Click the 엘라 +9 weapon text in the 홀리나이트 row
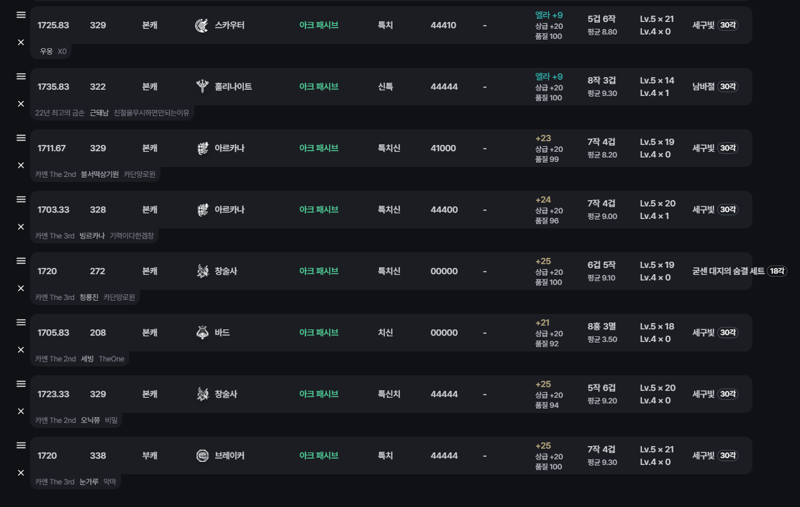 (548, 77)
